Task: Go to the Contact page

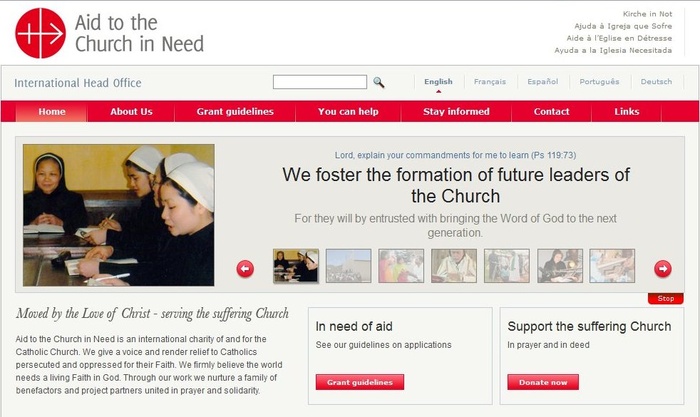Action: (x=551, y=112)
